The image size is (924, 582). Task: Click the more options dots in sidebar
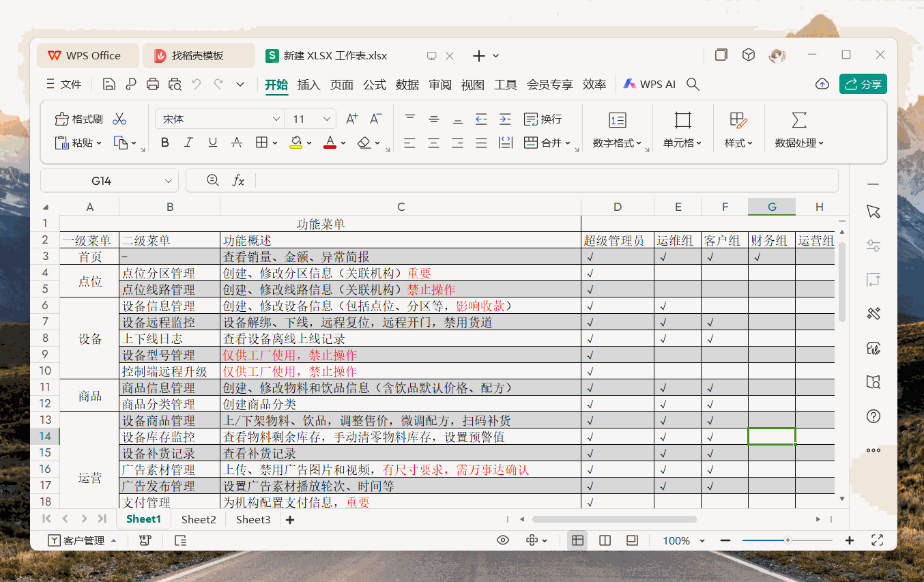pyautogui.click(x=873, y=450)
